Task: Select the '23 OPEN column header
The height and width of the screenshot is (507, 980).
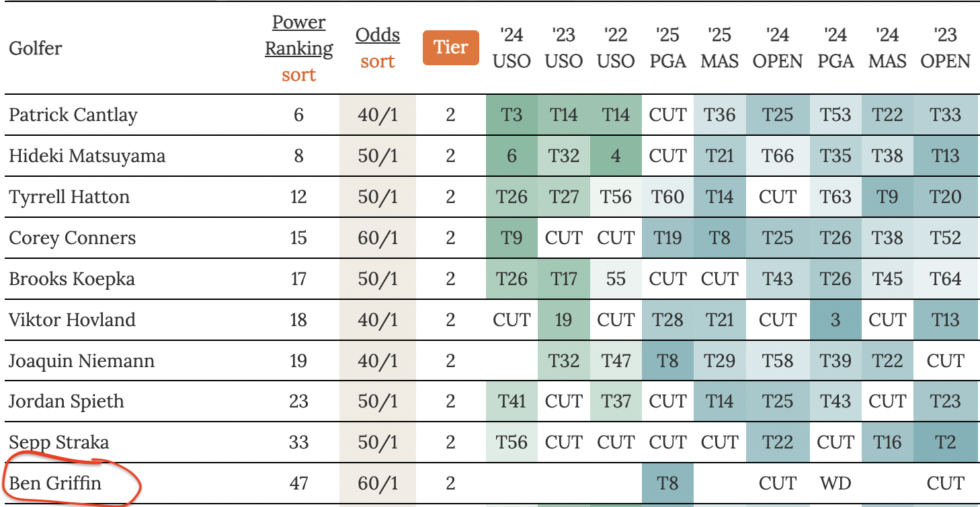Action: click(945, 47)
